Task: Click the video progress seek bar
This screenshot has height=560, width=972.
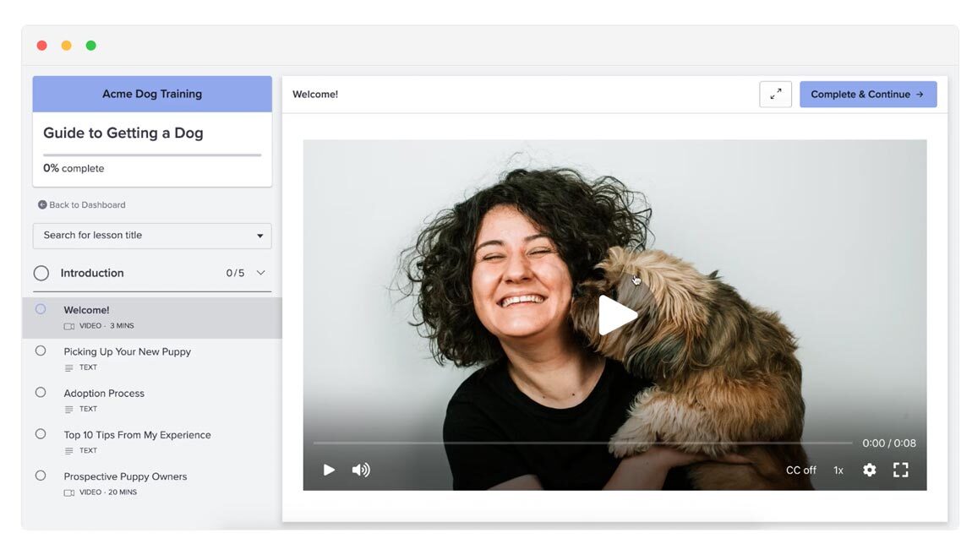Action: point(582,443)
